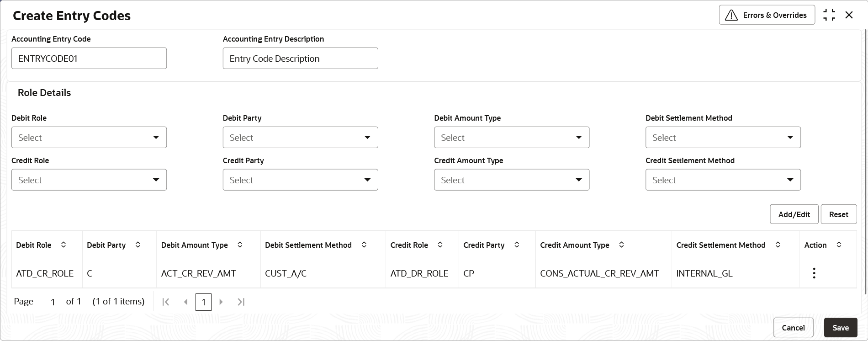
Task: Open the Debit Amount Type dropdown
Action: click(512, 138)
